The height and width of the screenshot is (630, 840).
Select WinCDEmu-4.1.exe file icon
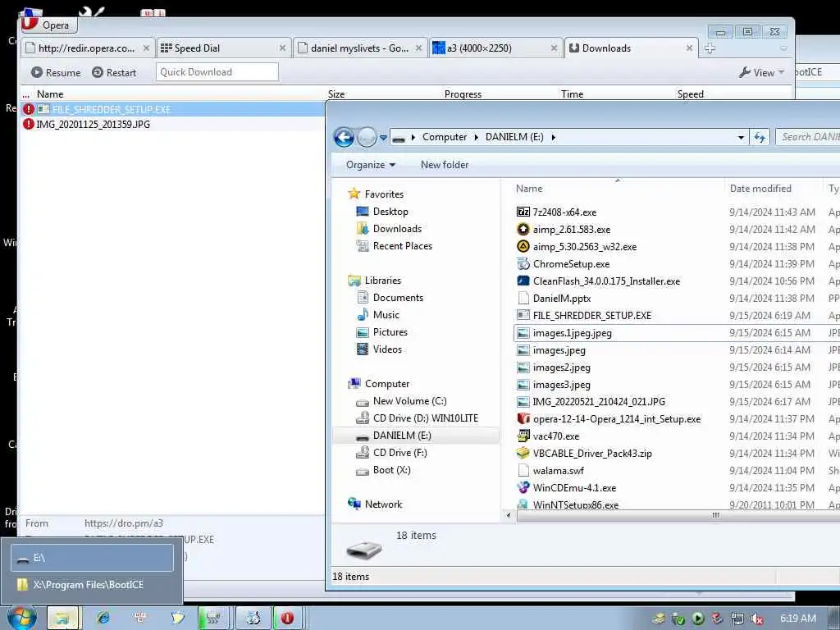pos(523,487)
